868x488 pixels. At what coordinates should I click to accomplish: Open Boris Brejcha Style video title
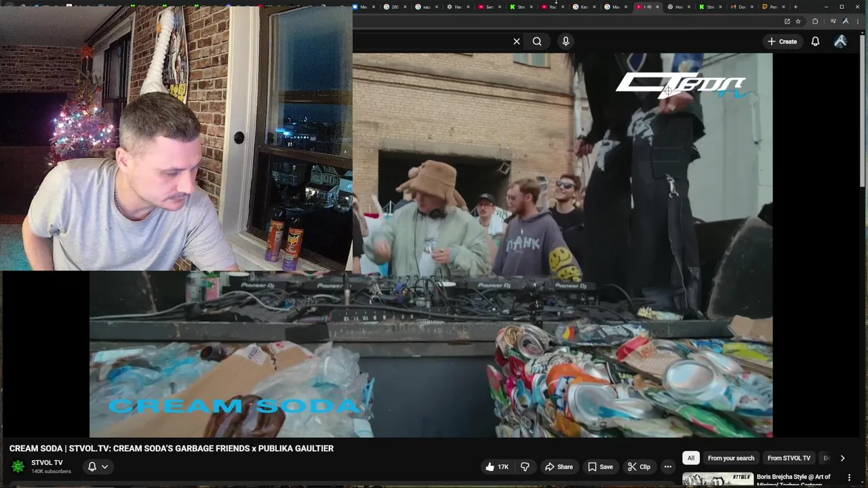tap(793, 480)
